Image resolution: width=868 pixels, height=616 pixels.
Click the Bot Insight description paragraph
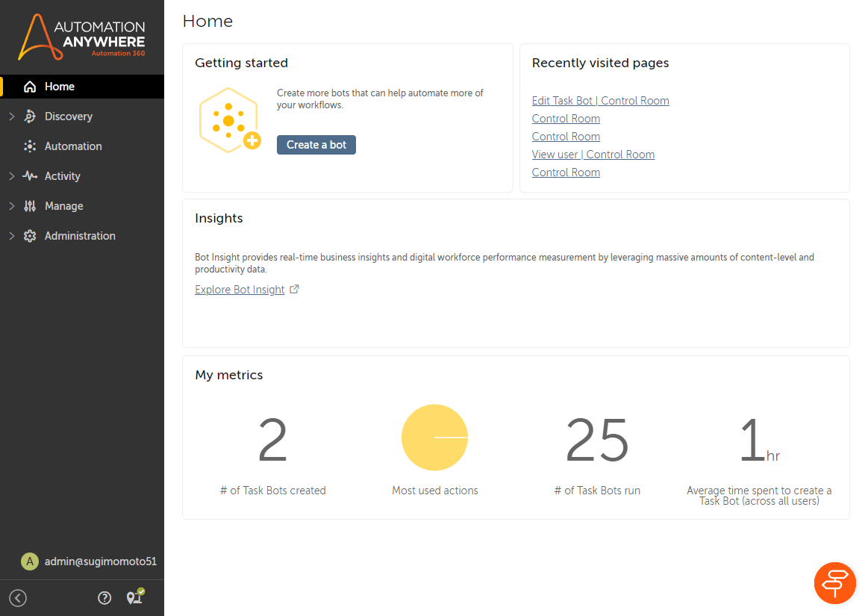(x=505, y=263)
